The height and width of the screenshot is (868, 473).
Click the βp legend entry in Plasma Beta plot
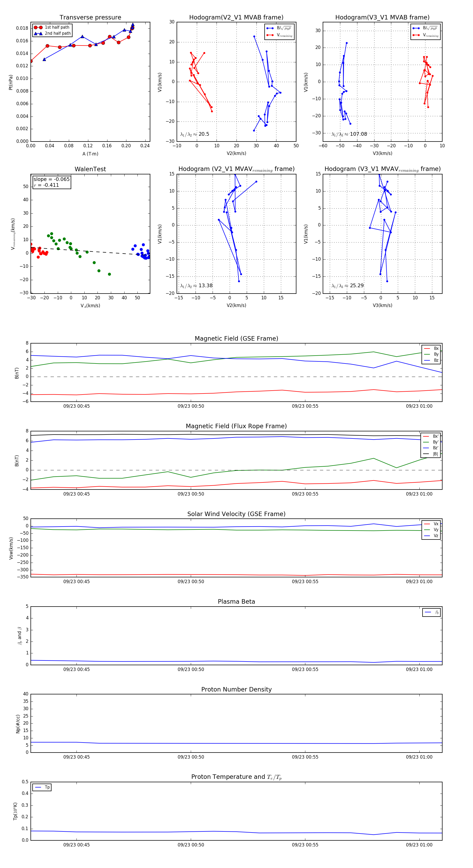pos(431,612)
